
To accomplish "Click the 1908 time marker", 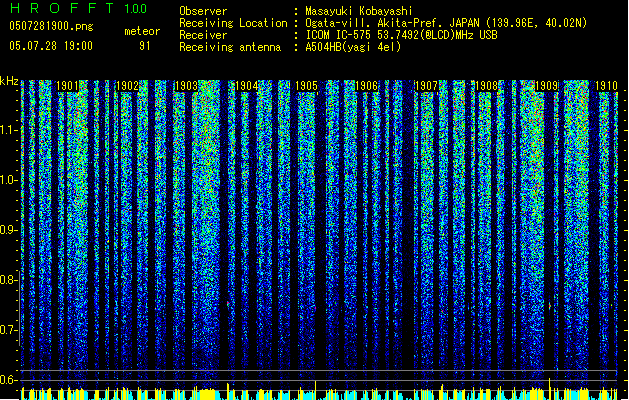I will pyautogui.click(x=486, y=86).
